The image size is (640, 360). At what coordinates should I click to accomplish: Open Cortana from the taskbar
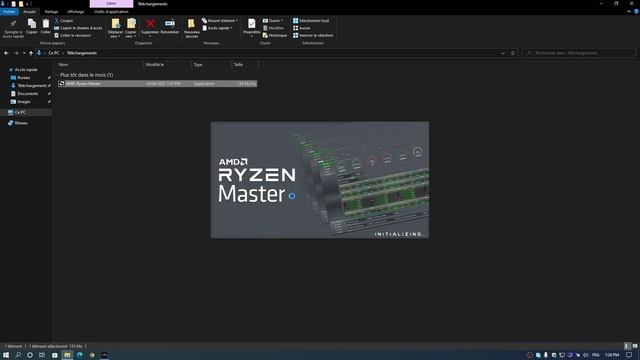(x=30, y=355)
